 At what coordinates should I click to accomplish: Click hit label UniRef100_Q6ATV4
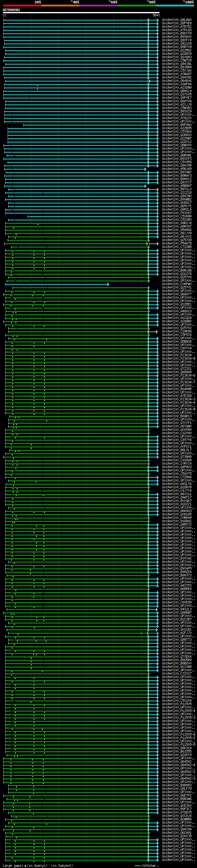[x=177, y=101]
